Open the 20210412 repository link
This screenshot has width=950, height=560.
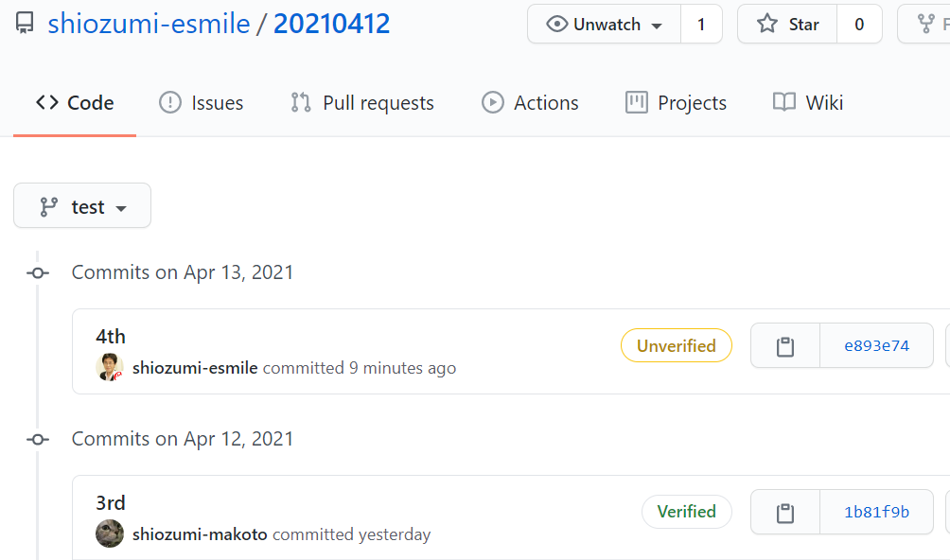tap(331, 24)
